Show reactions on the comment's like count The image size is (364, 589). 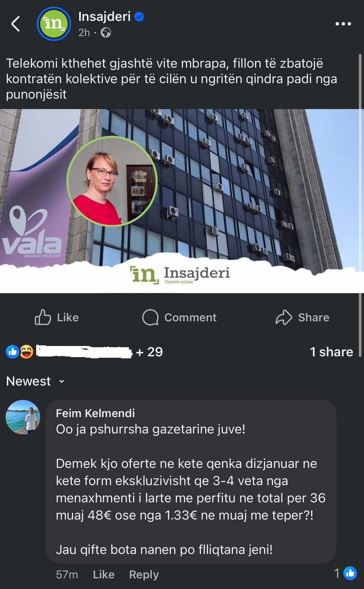345,574
